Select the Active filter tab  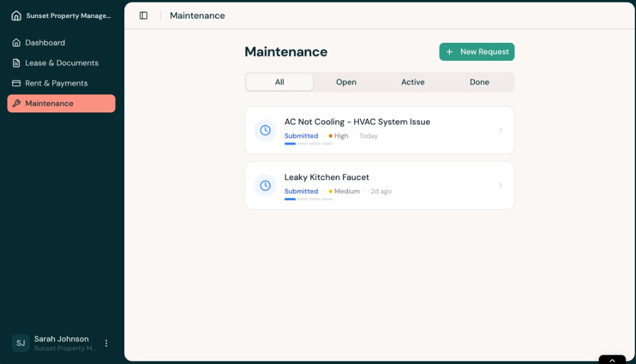coord(412,81)
